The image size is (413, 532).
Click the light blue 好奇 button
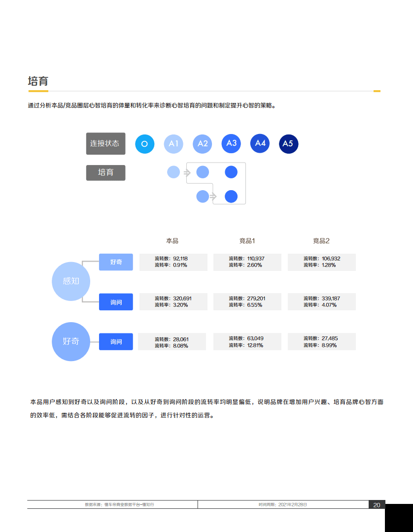point(116,262)
